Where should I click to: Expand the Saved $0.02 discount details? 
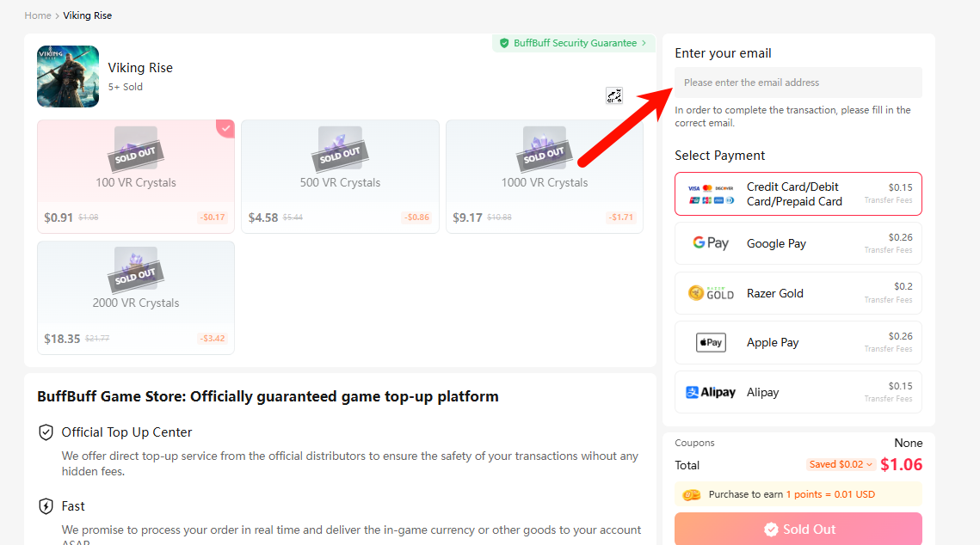(x=841, y=464)
